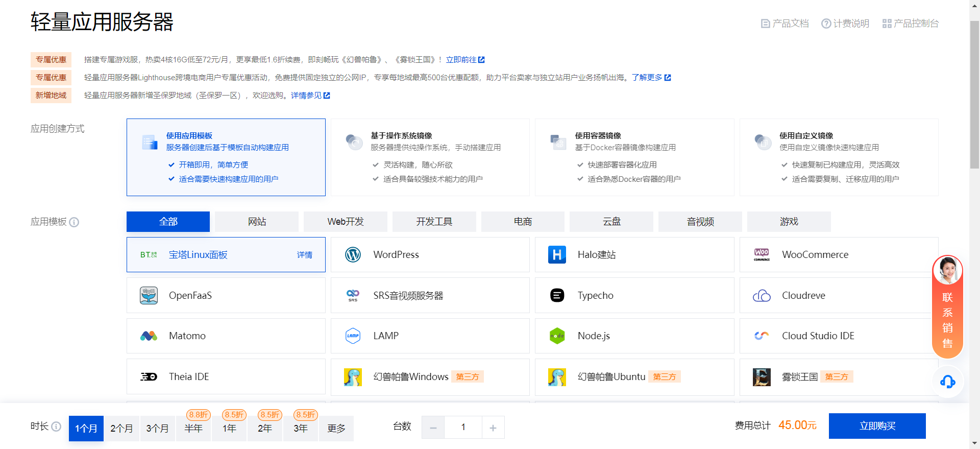Click the WordPress logo icon

[353, 254]
